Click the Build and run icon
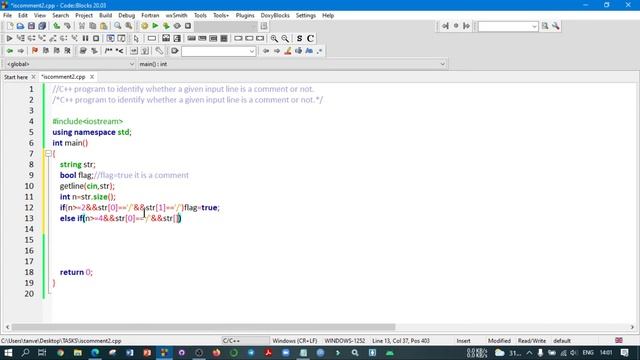 [166, 26]
